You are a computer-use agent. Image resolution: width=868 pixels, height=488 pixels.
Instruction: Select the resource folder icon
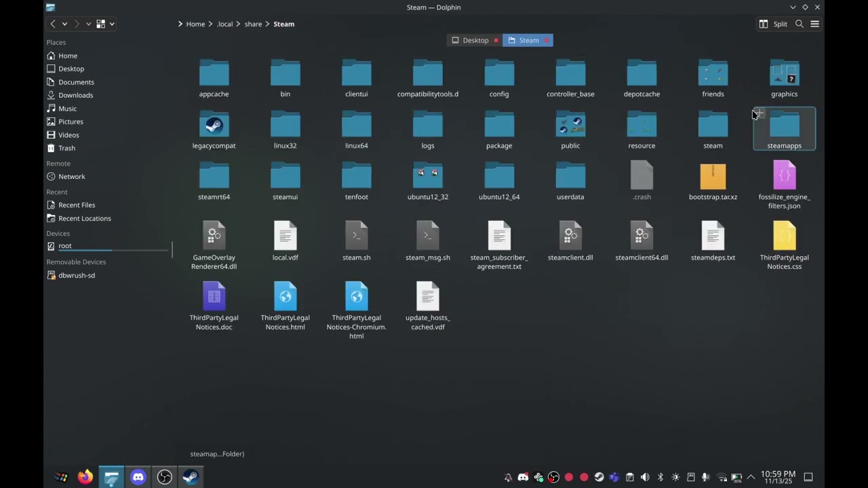(642, 125)
